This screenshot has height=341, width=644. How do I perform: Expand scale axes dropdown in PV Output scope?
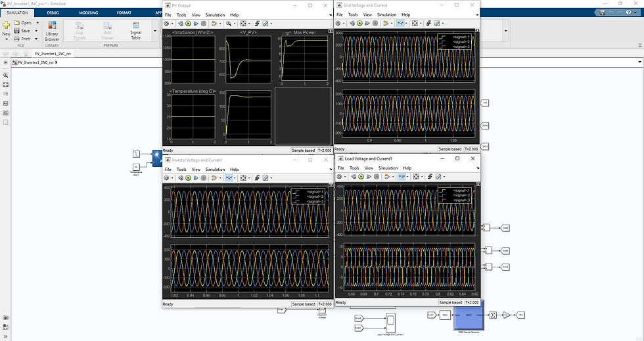[x=248, y=24]
